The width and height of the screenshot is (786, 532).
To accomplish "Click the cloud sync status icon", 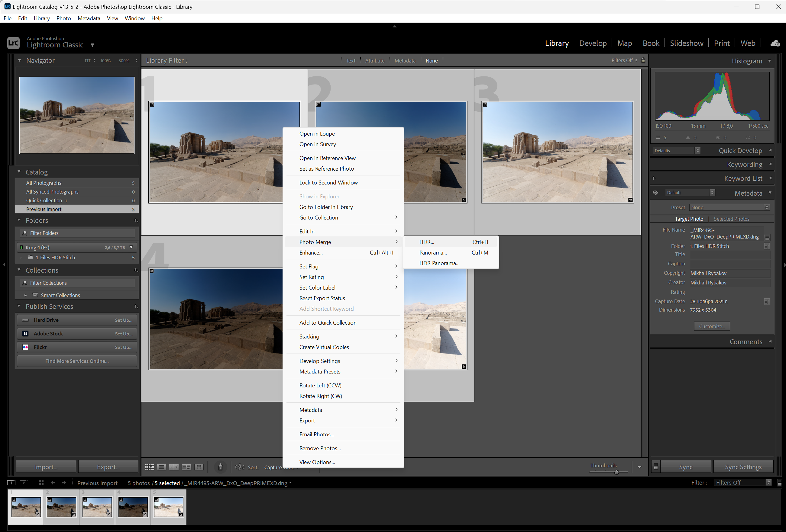I will pos(775,43).
